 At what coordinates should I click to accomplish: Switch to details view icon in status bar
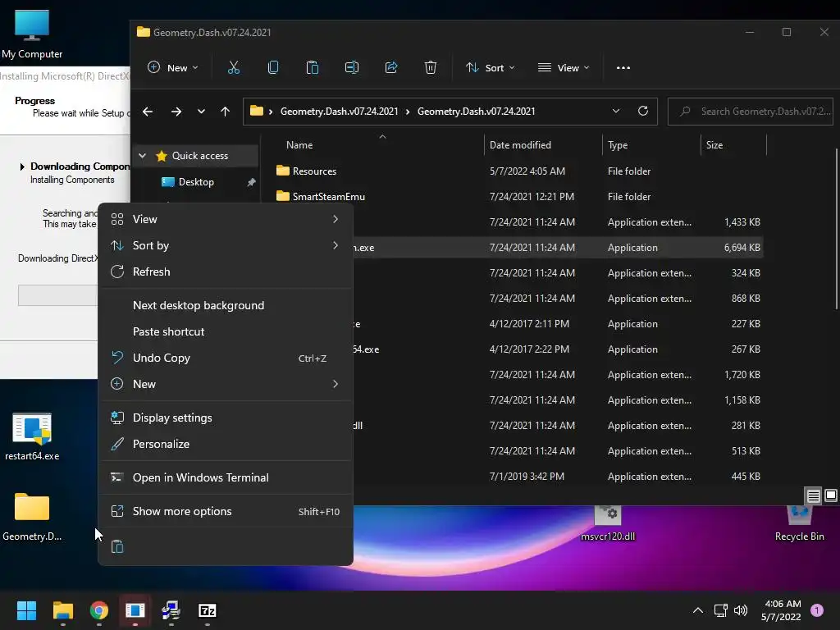click(x=813, y=495)
